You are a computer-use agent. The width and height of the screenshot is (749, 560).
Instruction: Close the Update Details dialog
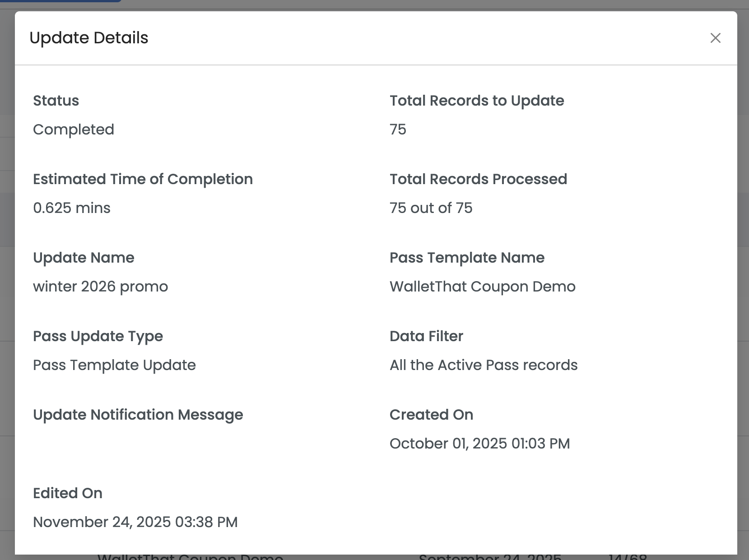tap(715, 38)
